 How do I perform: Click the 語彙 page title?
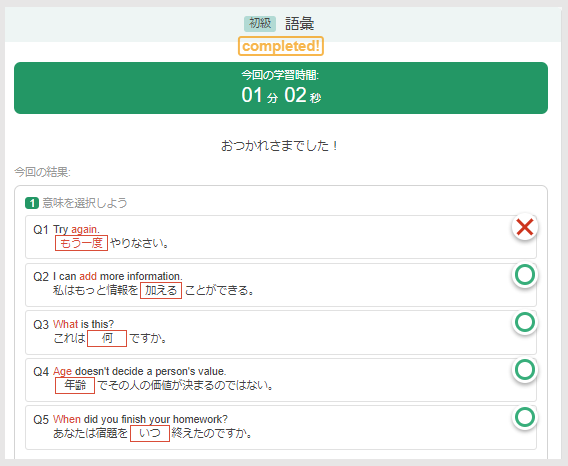click(300, 24)
